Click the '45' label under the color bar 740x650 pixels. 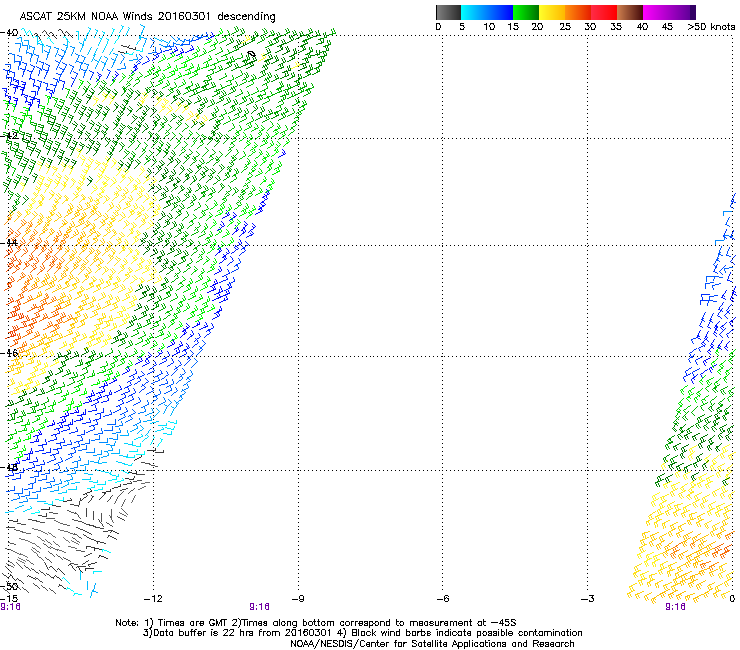point(667,27)
